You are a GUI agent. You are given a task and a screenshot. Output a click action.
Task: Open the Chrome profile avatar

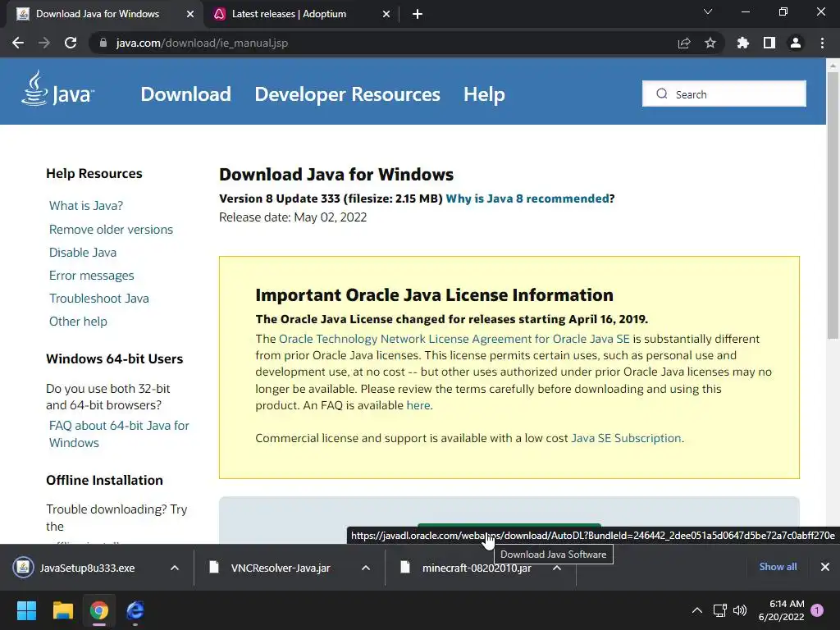(796, 43)
